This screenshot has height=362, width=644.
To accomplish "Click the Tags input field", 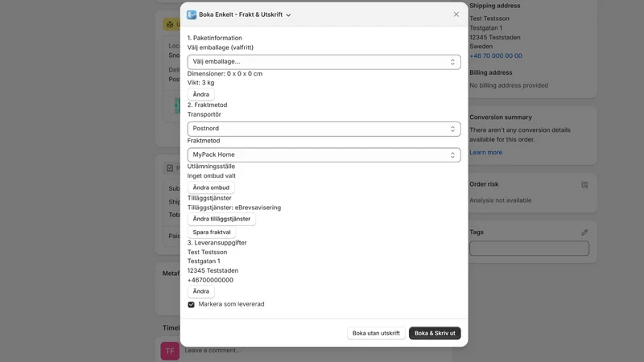I will (529, 249).
